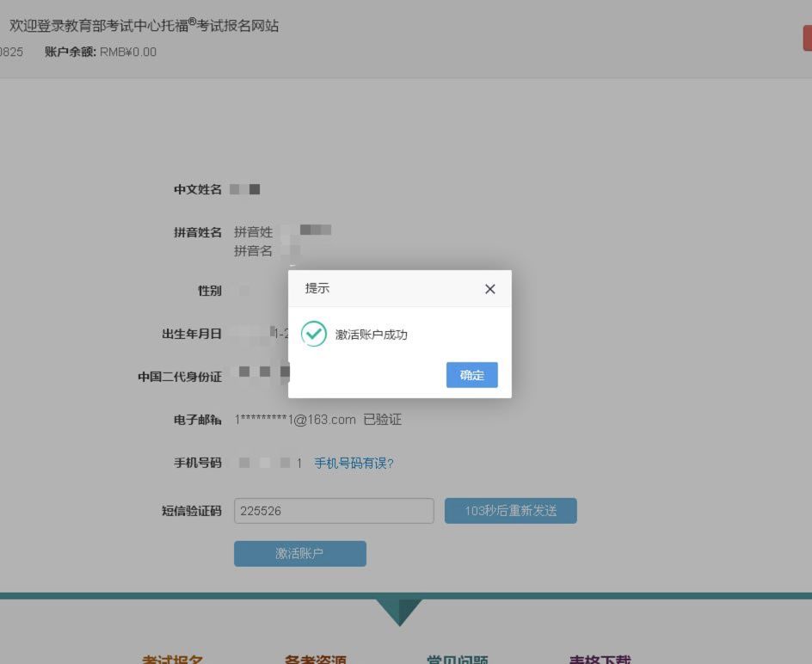Click the 确定 button in the success dialog
The image size is (812, 664).
click(x=471, y=375)
